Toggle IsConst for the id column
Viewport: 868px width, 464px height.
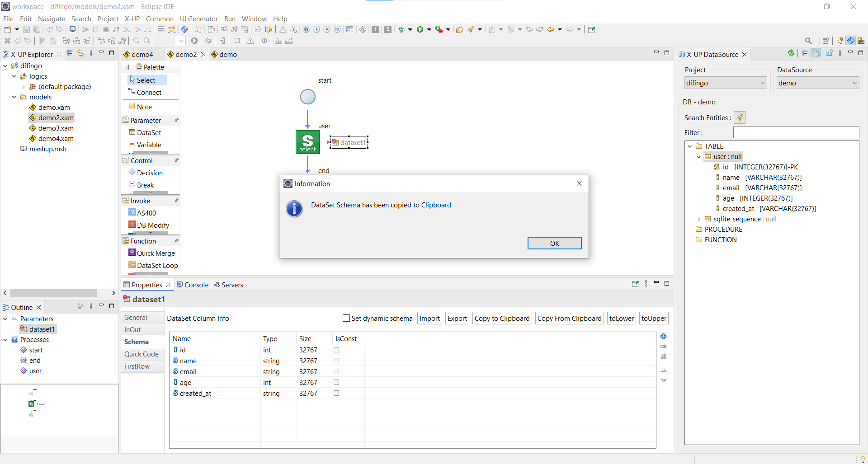336,350
